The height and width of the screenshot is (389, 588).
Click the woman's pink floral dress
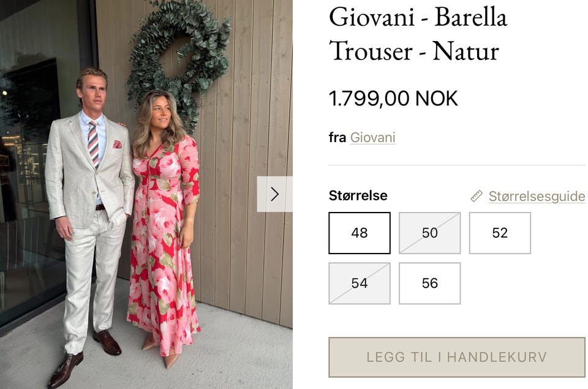(x=164, y=244)
